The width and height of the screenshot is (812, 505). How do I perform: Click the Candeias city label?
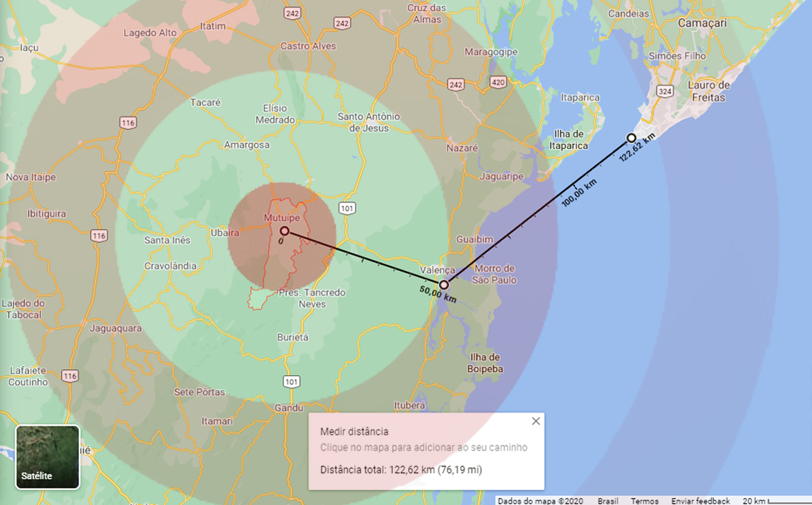[628, 13]
